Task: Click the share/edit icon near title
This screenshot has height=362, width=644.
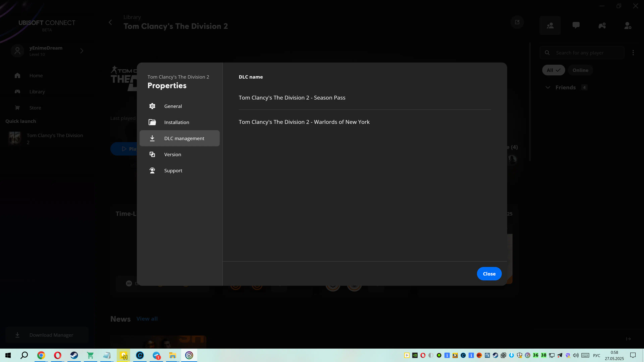Action: point(517,22)
